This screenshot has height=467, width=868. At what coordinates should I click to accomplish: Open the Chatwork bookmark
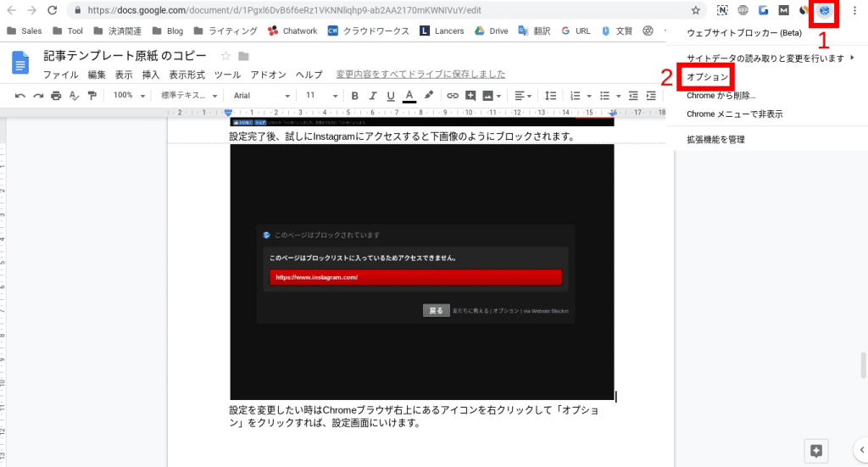coord(292,31)
